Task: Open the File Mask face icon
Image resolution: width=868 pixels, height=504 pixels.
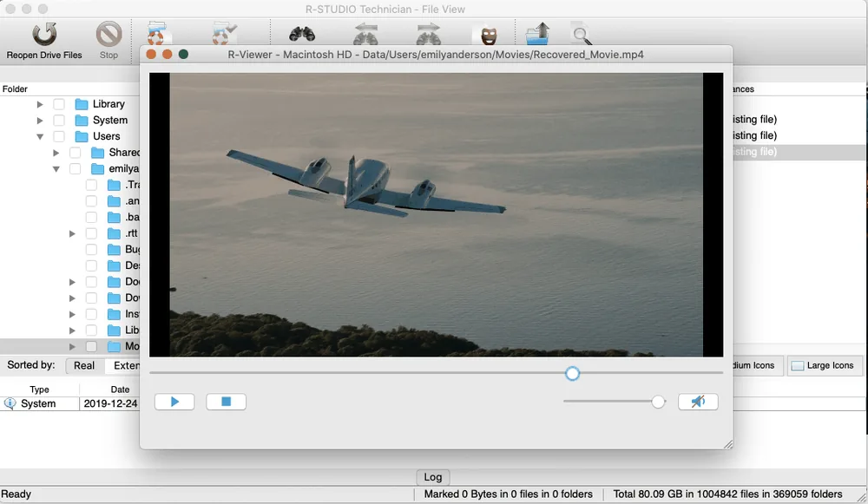Action: (488, 36)
